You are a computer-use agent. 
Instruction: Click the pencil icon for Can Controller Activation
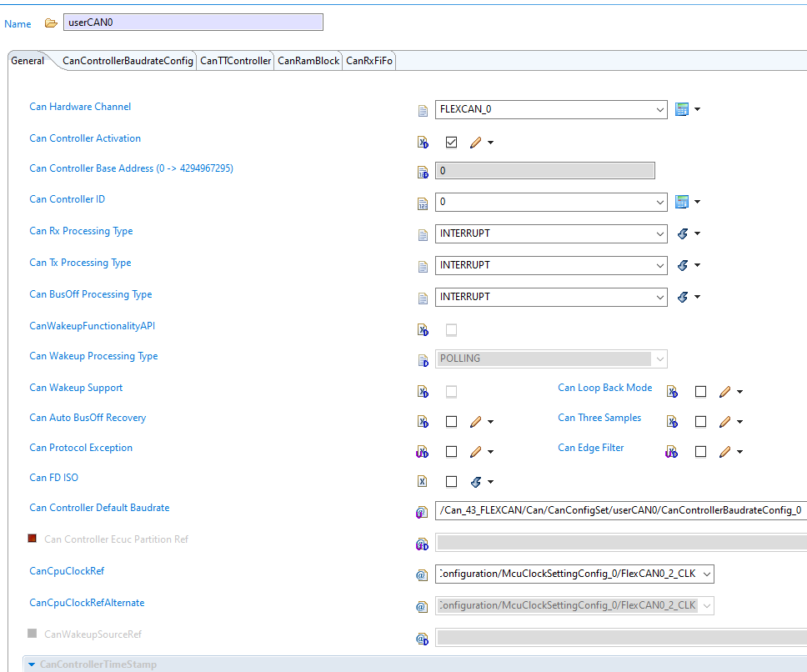click(x=475, y=143)
